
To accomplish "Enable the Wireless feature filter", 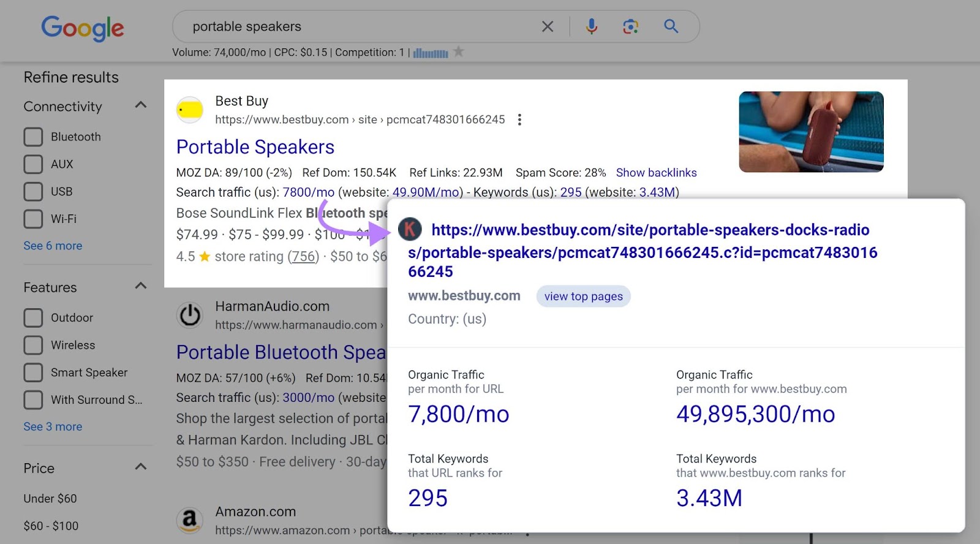I will tap(33, 345).
